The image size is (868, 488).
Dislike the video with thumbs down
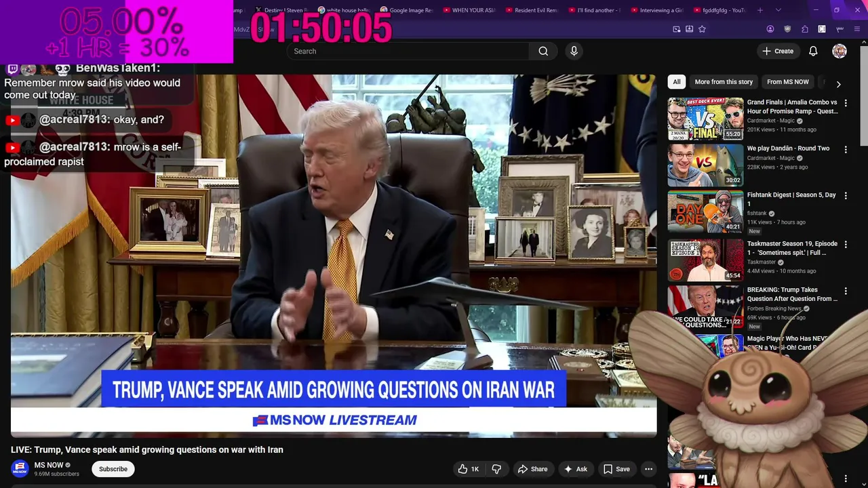click(496, 469)
